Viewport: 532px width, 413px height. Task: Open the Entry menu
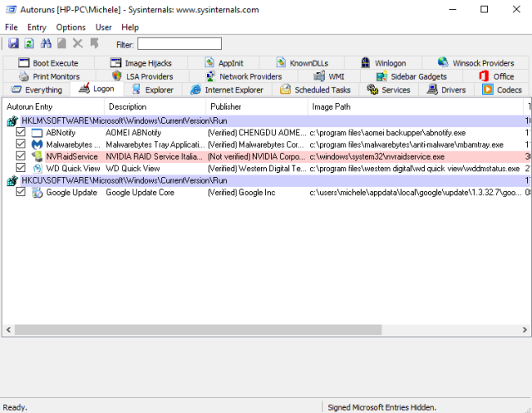coord(37,27)
